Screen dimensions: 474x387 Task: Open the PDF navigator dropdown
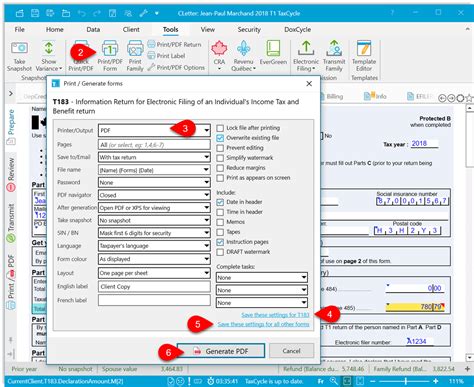click(x=154, y=195)
